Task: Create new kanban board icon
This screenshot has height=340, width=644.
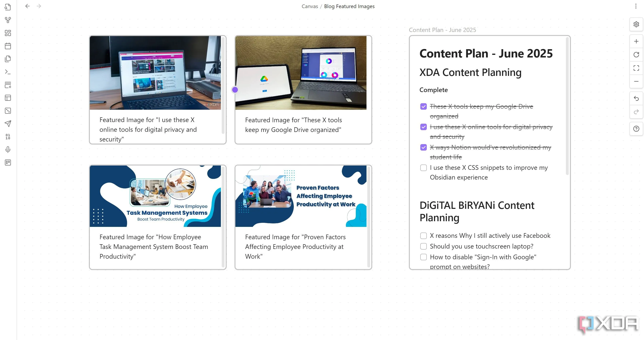Action: pyautogui.click(x=8, y=163)
